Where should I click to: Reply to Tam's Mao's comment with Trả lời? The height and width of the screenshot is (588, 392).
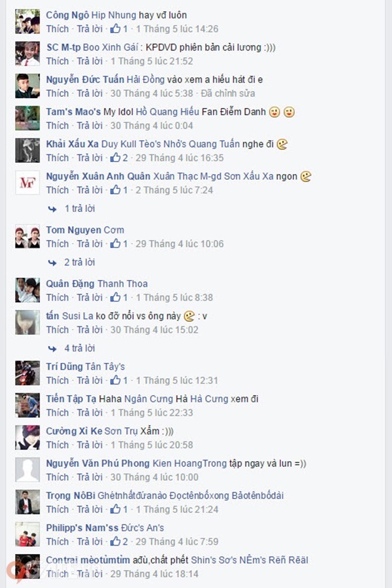point(90,126)
